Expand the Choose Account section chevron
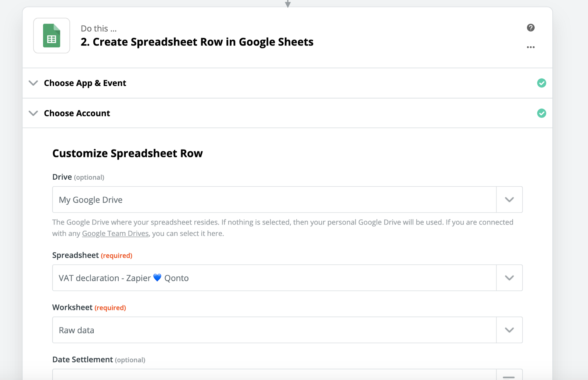 [x=33, y=113]
